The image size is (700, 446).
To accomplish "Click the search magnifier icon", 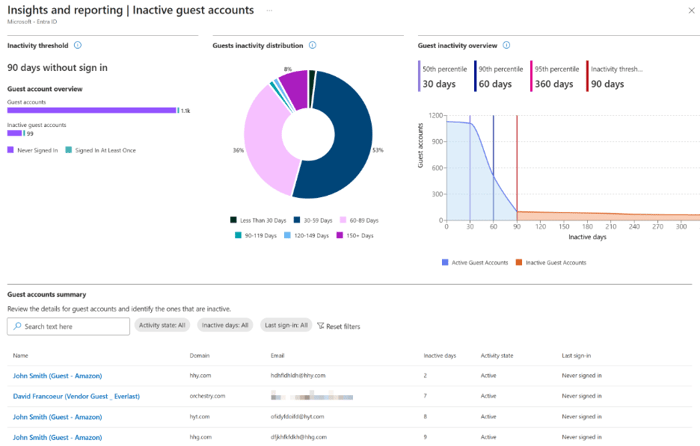I will pos(17,326).
